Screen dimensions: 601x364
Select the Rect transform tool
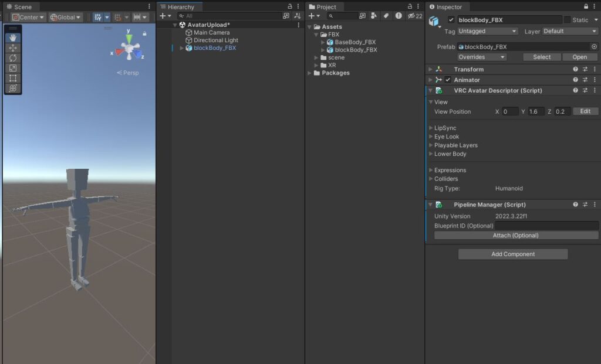click(x=13, y=78)
